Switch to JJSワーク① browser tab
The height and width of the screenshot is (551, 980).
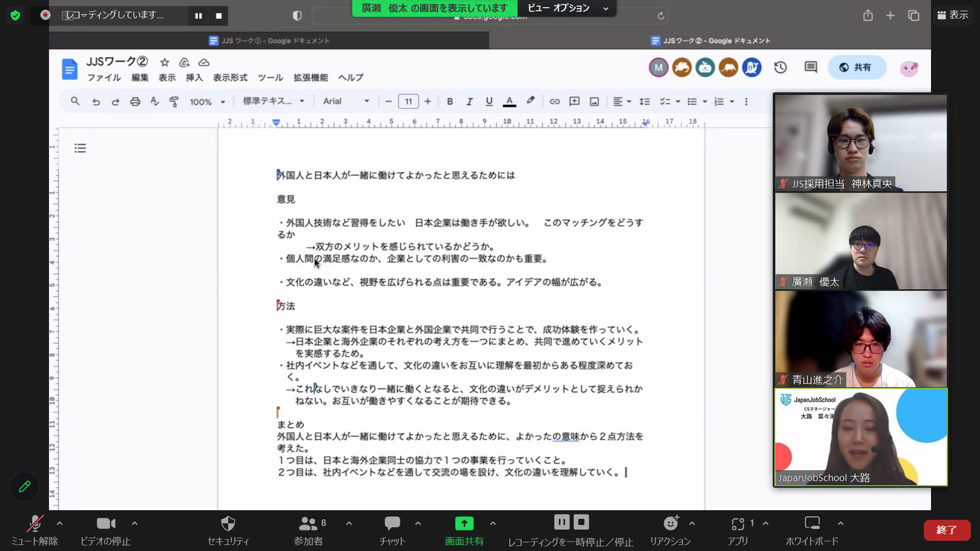coord(269,41)
